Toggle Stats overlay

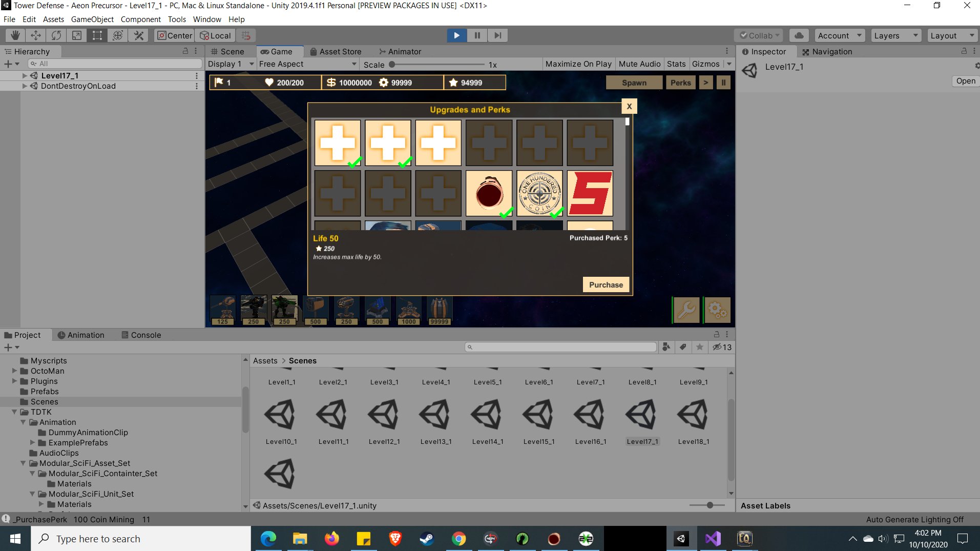[676, 64]
